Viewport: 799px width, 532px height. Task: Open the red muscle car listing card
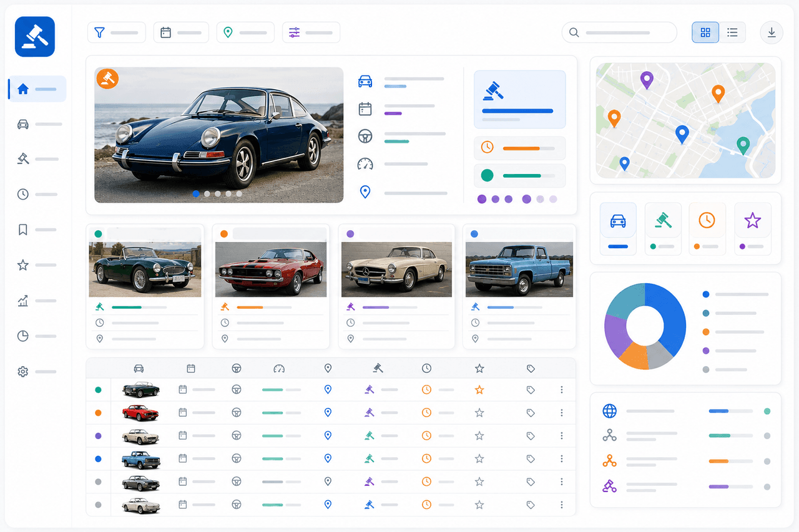271,286
